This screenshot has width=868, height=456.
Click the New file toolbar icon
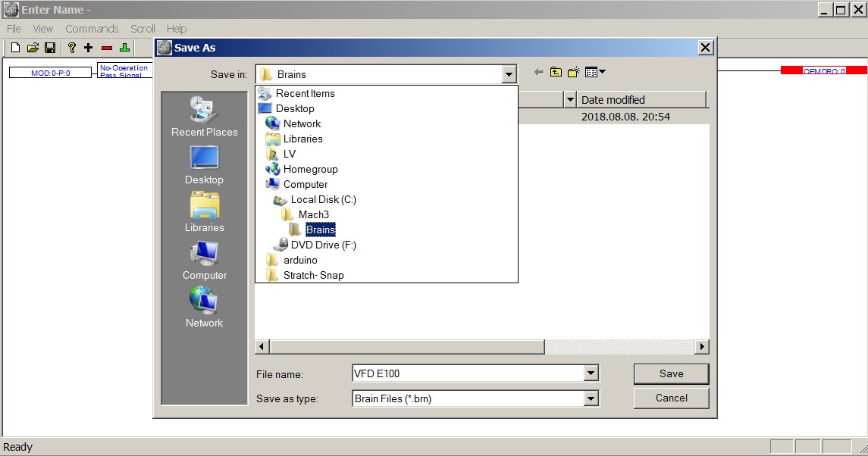coord(15,48)
